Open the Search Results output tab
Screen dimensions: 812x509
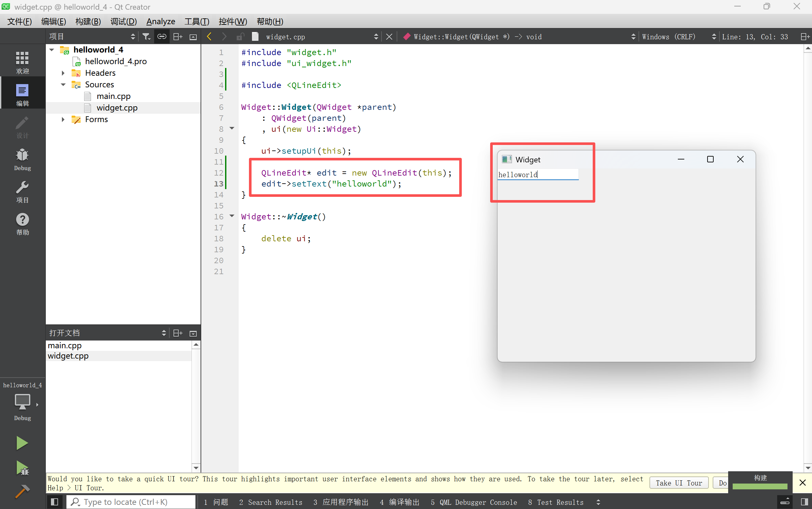(x=271, y=502)
